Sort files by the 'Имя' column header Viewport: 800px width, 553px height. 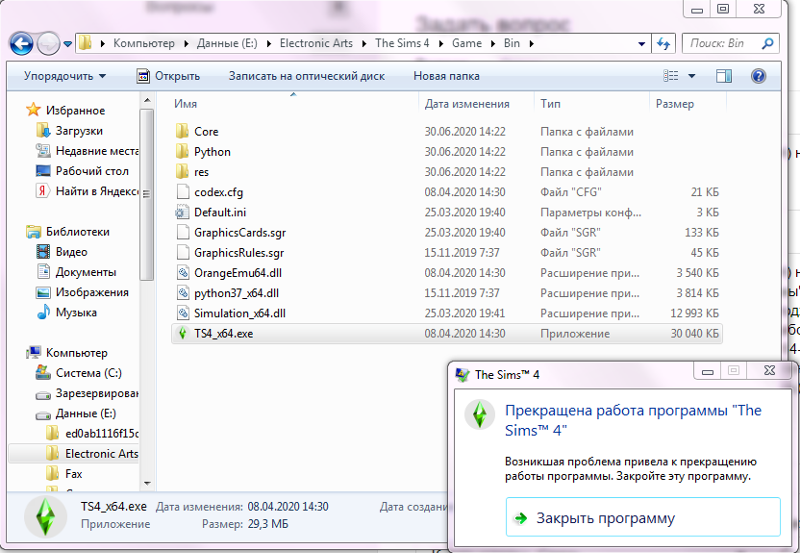[x=185, y=104]
